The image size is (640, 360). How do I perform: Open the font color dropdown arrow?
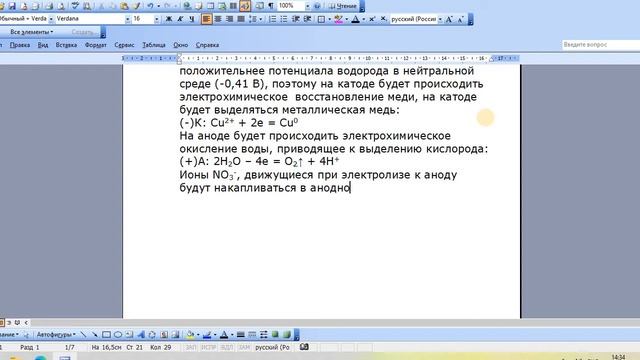(363, 19)
